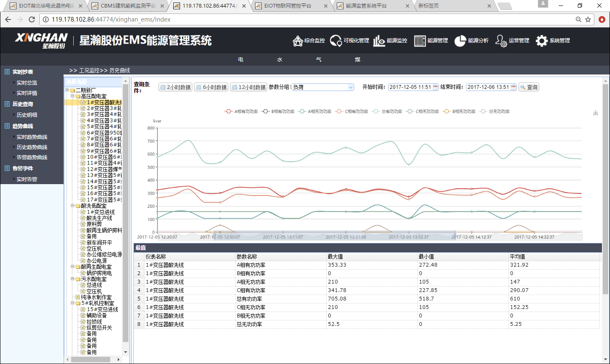Screen dimensions: 610x364
Task: Collapse 高压配电室 tree folder
Action: pos(72,97)
